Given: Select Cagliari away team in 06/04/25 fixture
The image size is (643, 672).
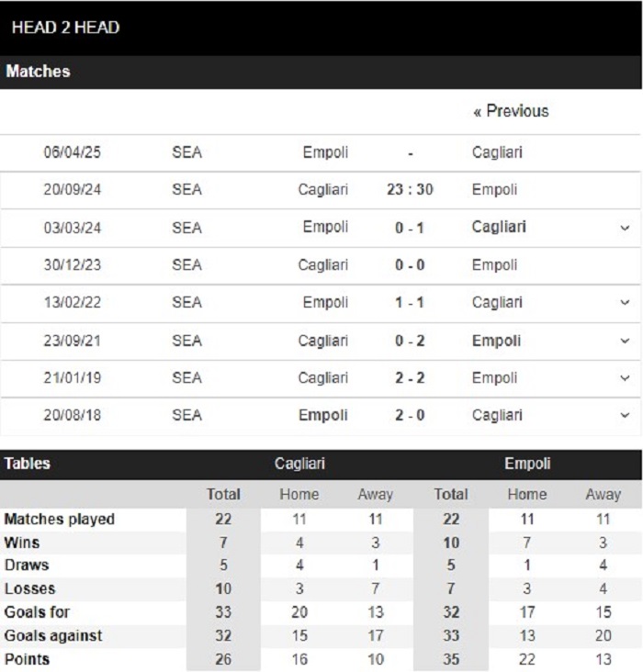Looking at the screenshot, I should 497,152.
